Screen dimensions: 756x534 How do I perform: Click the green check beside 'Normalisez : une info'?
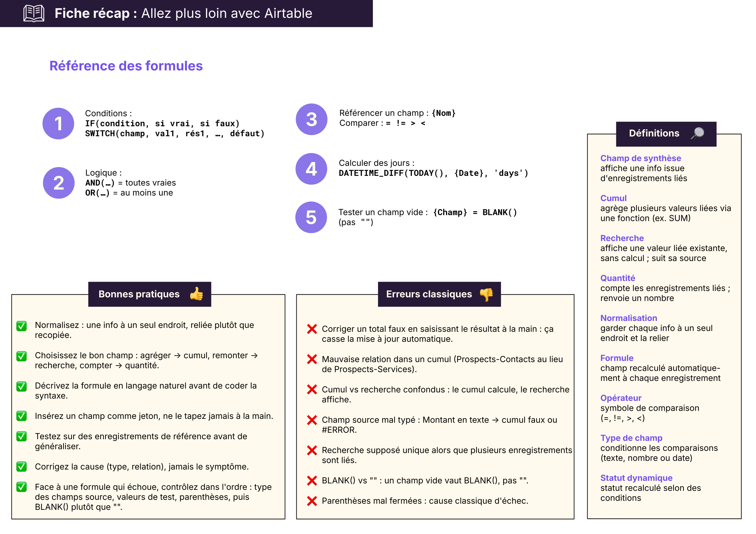[x=22, y=326]
